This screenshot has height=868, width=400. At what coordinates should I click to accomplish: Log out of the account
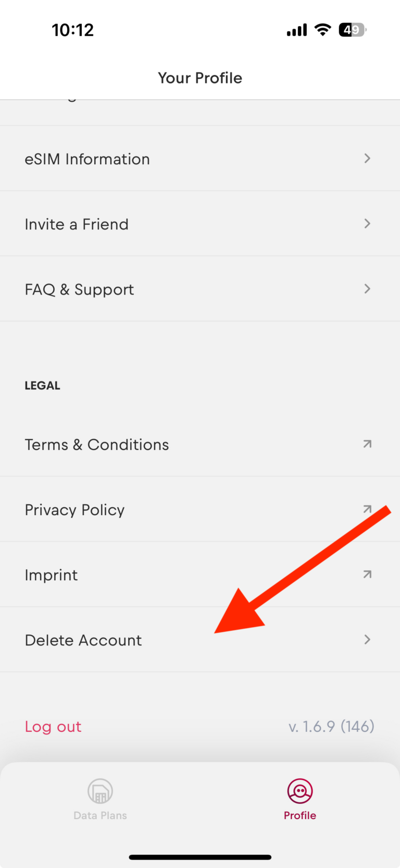(53, 727)
